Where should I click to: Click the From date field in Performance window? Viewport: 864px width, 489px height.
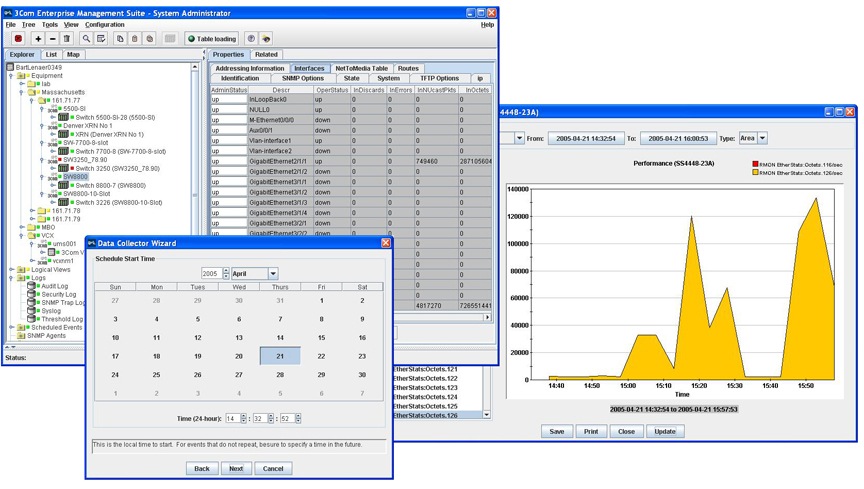586,138
